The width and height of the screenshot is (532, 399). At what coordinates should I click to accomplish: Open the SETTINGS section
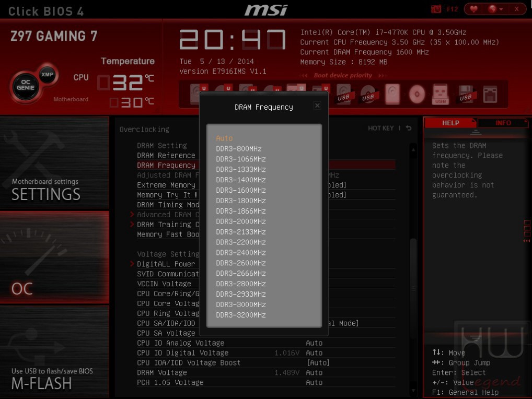click(x=54, y=163)
